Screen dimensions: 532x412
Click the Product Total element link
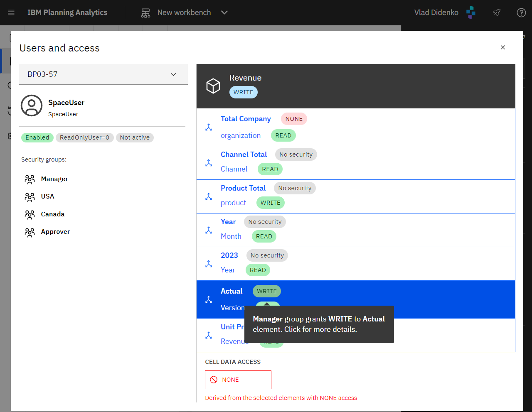(x=243, y=188)
